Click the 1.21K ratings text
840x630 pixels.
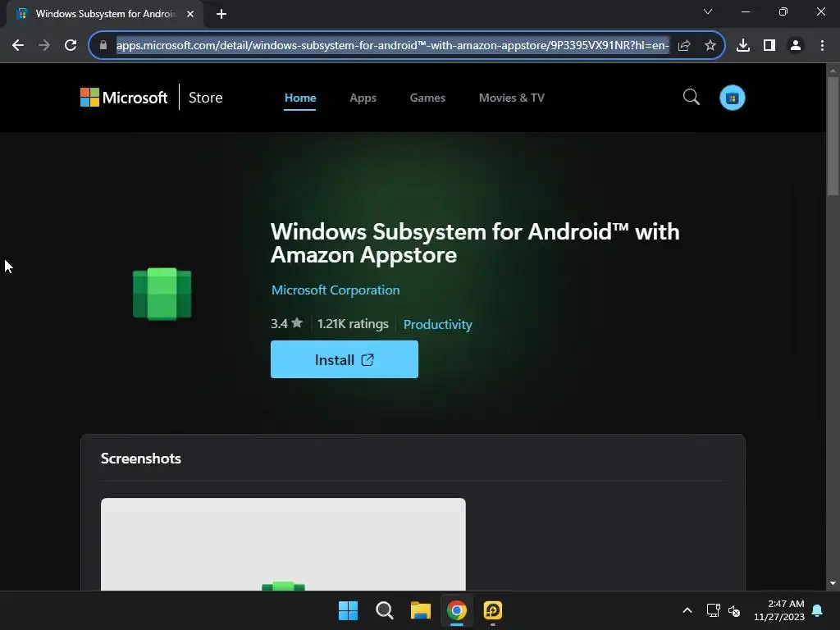pos(353,324)
